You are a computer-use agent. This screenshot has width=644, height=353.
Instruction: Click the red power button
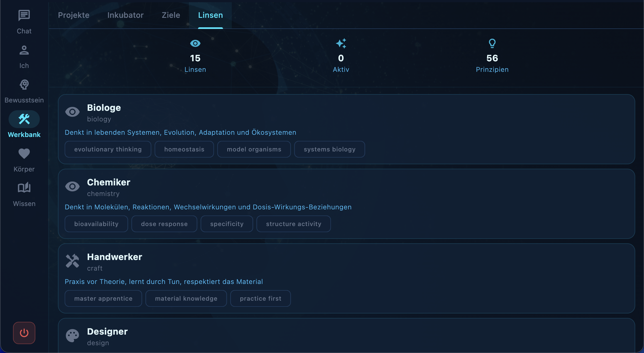tap(24, 333)
